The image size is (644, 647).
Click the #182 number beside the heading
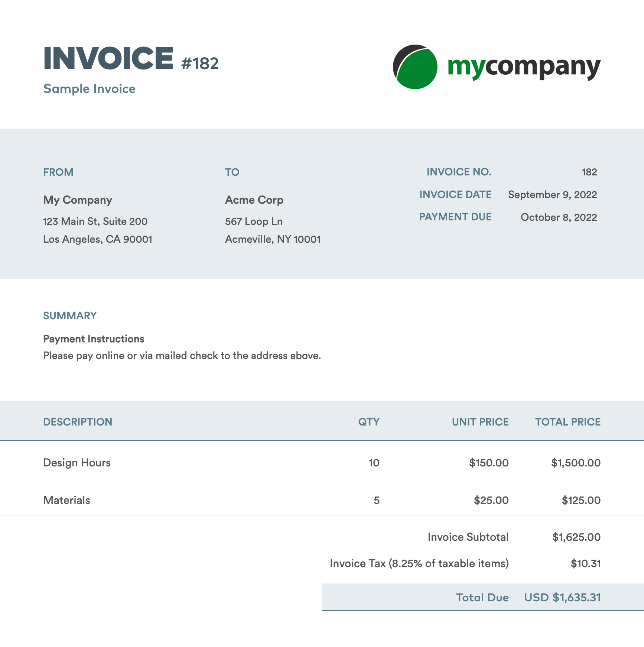pyautogui.click(x=200, y=64)
